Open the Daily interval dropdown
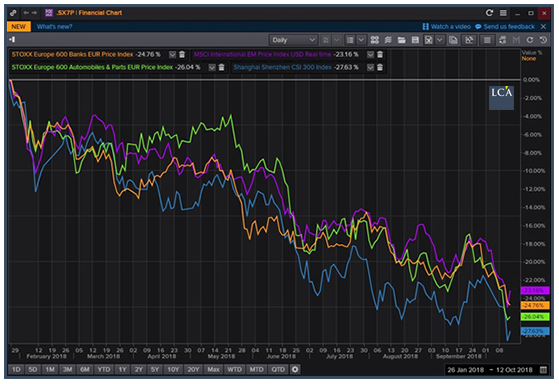 (x=293, y=40)
